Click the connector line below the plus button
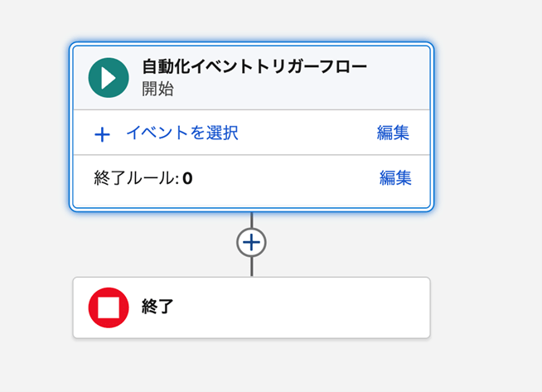542x392 pixels. tap(251, 267)
